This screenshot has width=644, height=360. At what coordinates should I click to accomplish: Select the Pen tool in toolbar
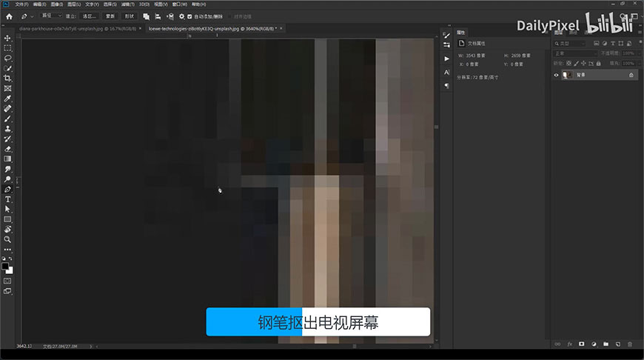tap(7, 190)
